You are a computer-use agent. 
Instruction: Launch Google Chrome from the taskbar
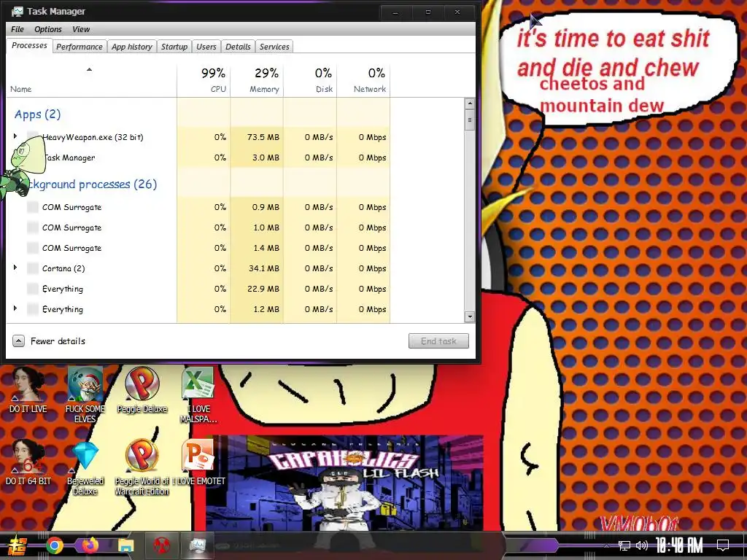tap(55, 545)
